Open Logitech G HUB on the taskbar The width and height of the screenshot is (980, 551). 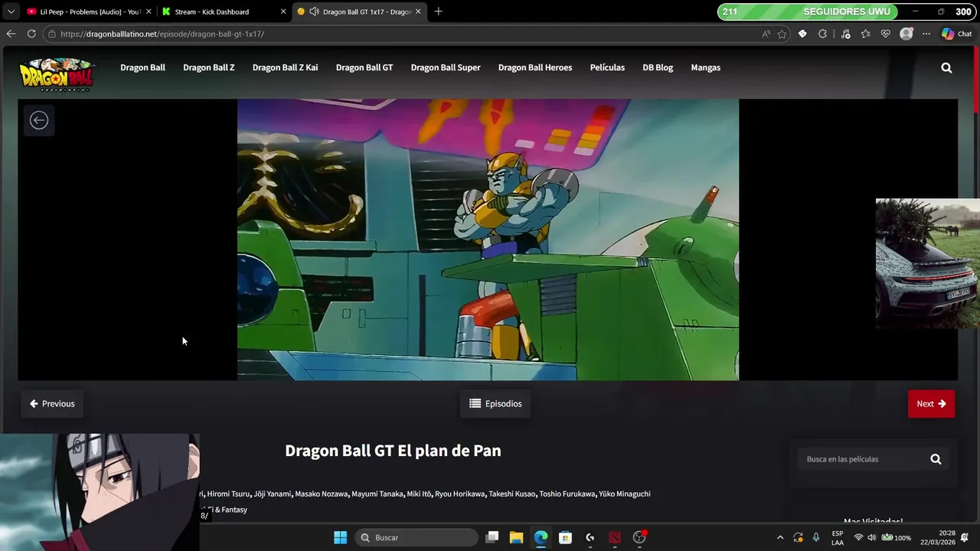(x=590, y=537)
